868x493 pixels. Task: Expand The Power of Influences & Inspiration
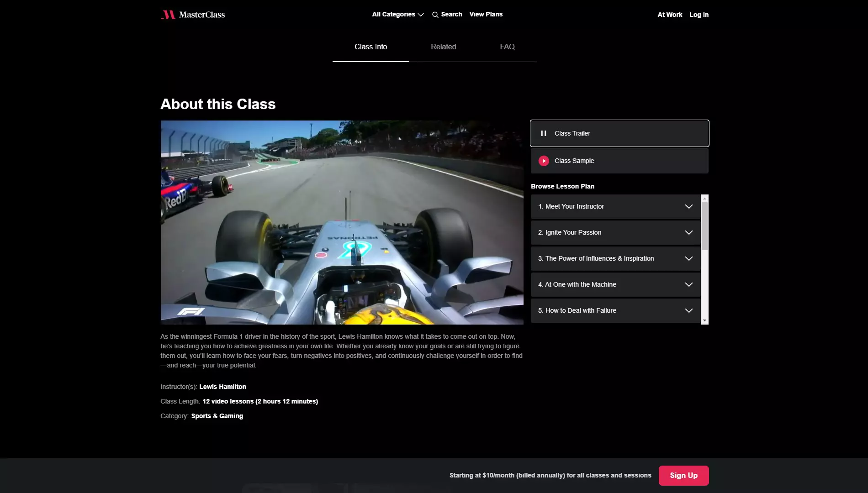tap(615, 259)
